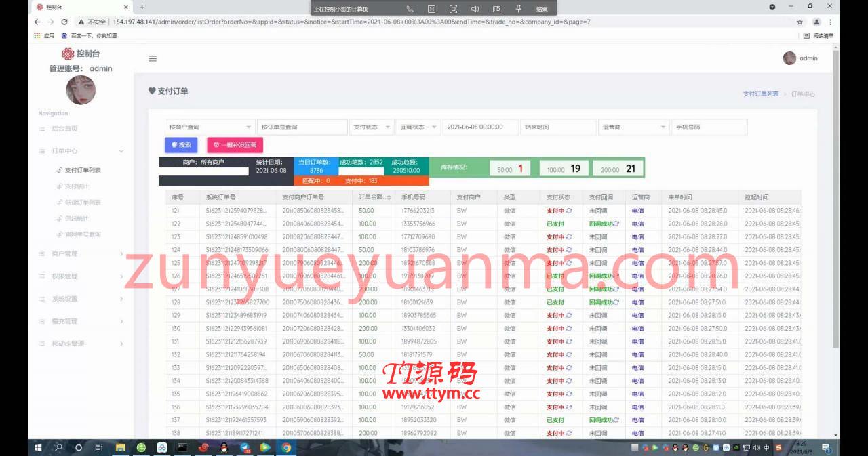The image size is (868, 456).
Task: Click callback resend icon in row 137
Action: pyautogui.click(x=616, y=420)
